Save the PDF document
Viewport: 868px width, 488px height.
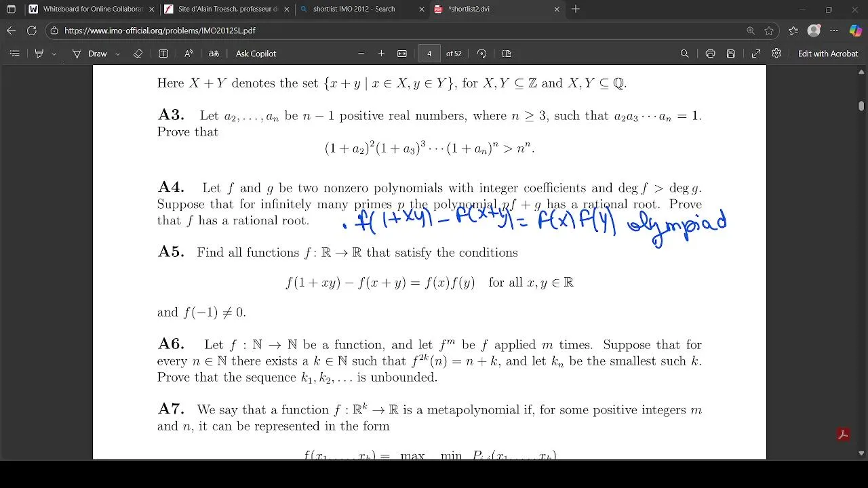(731, 54)
